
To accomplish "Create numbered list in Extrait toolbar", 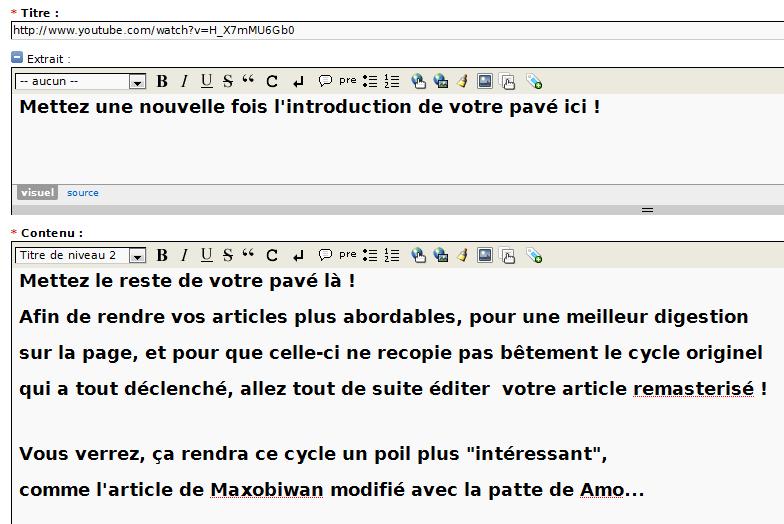I will click(x=392, y=81).
